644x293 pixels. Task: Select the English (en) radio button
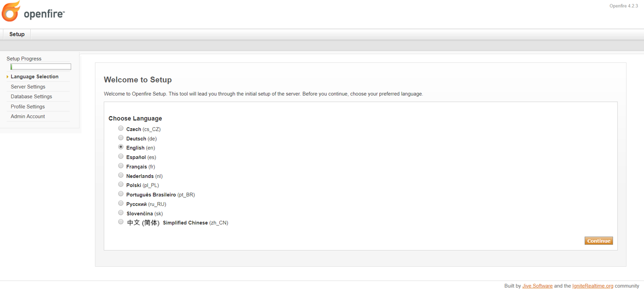tap(121, 147)
